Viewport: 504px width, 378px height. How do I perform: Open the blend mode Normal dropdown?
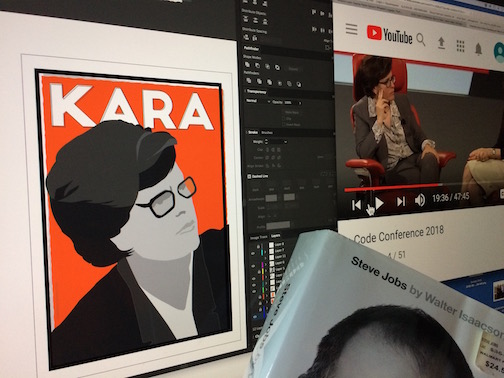coord(258,101)
